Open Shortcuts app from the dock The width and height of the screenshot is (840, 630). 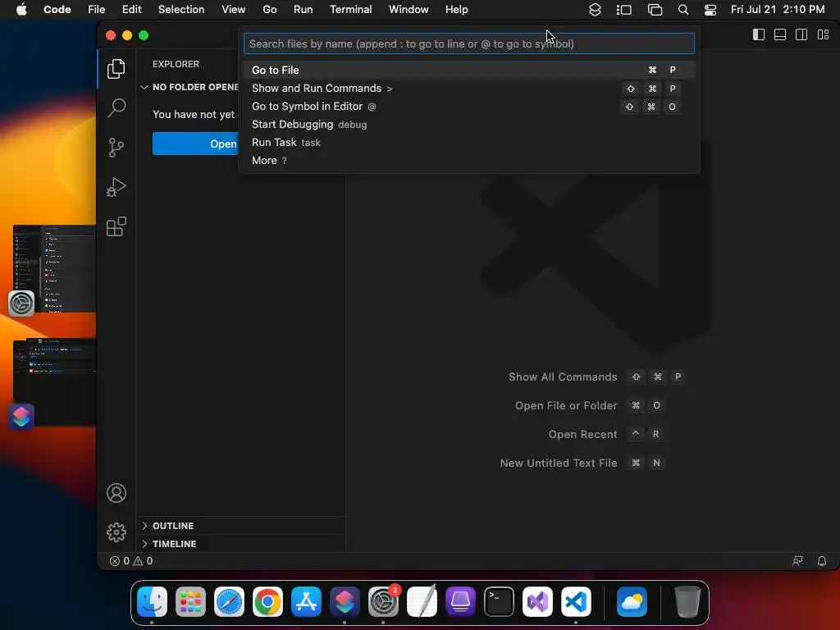click(345, 601)
